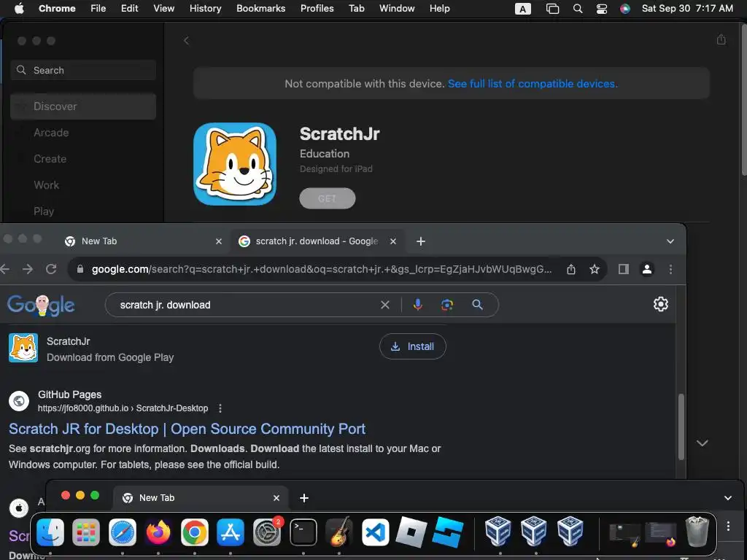The width and height of the screenshot is (747, 560).
Task: Click the Chrome address bar URL
Action: [x=322, y=270]
